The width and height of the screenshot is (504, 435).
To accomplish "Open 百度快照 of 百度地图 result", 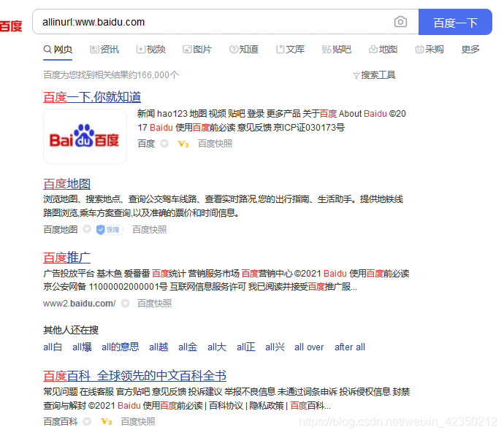I will pyautogui.click(x=150, y=230).
